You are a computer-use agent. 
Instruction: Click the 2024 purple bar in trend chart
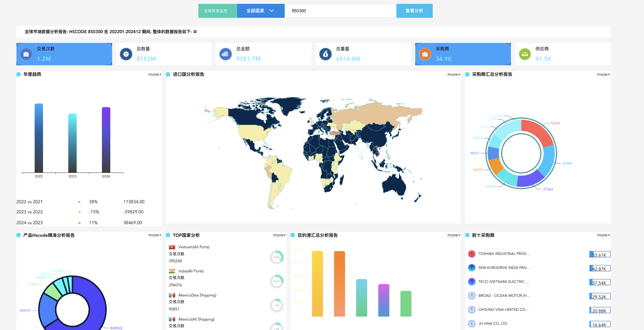[x=106, y=140]
